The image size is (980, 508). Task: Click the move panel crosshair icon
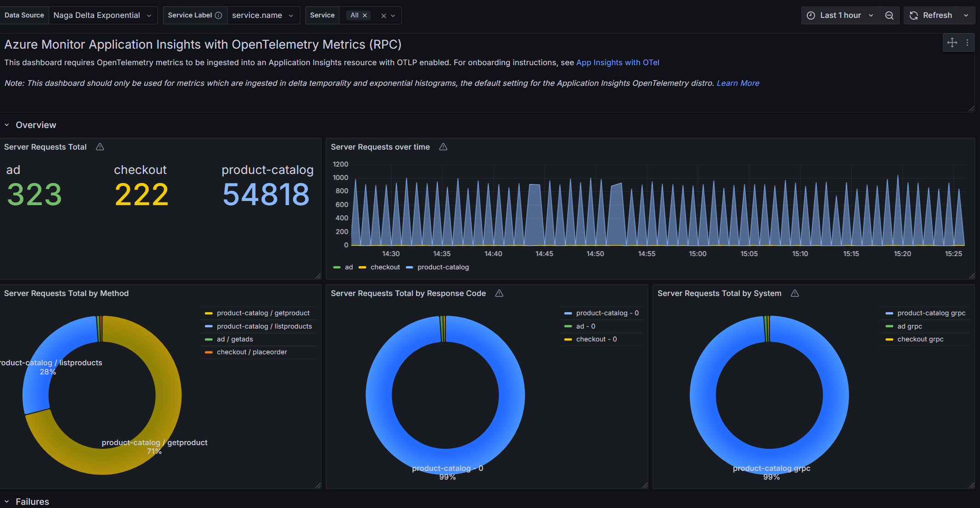[952, 43]
